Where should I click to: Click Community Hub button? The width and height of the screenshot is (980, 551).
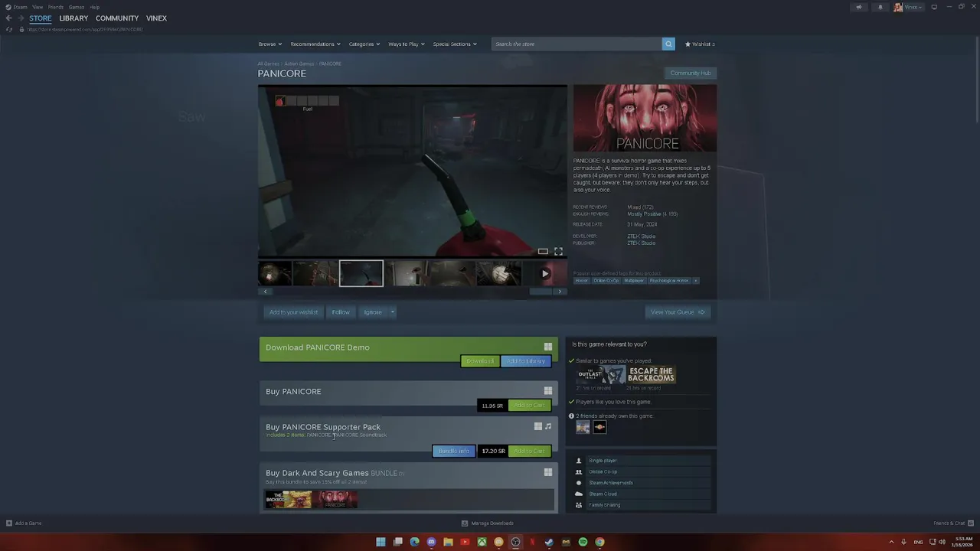coord(691,73)
